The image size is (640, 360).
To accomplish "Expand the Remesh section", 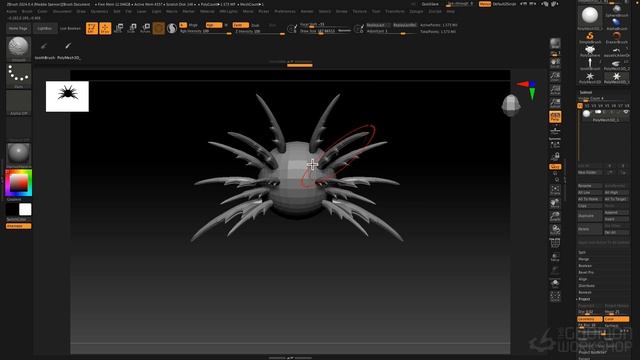I will (584, 292).
